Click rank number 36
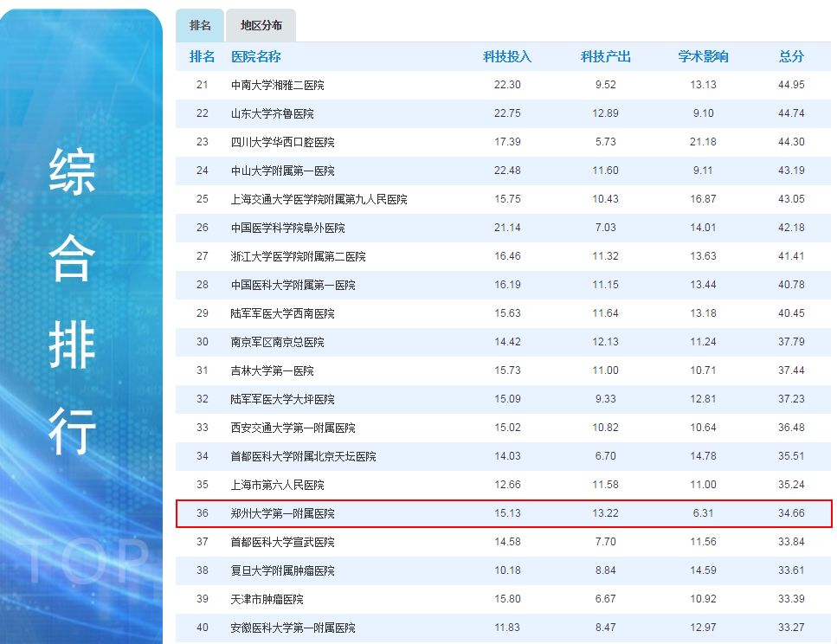 (x=203, y=513)
